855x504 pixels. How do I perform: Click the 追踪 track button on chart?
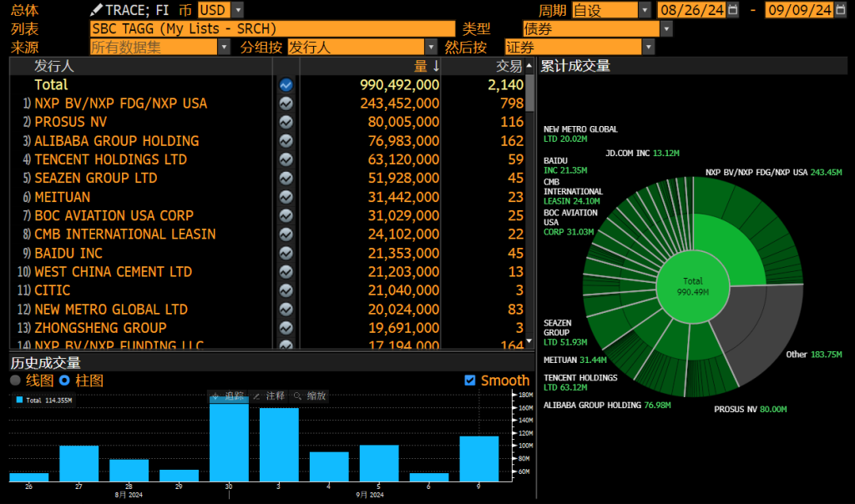[x=226, y=396]
